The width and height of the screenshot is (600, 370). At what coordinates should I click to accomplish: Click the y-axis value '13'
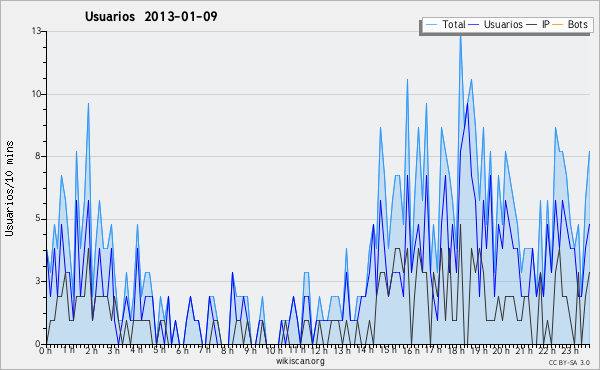click(36, 31)
